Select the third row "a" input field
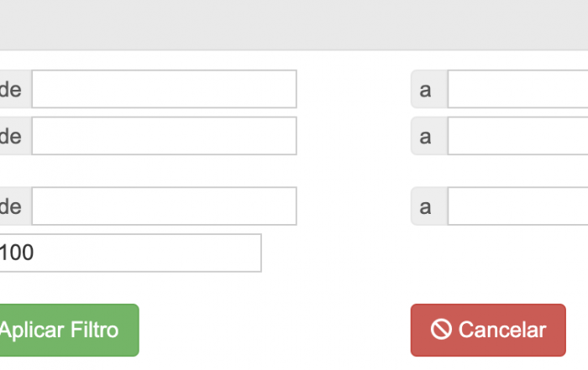The height and width of the screenshot is (370, 588). pos(518,206)
